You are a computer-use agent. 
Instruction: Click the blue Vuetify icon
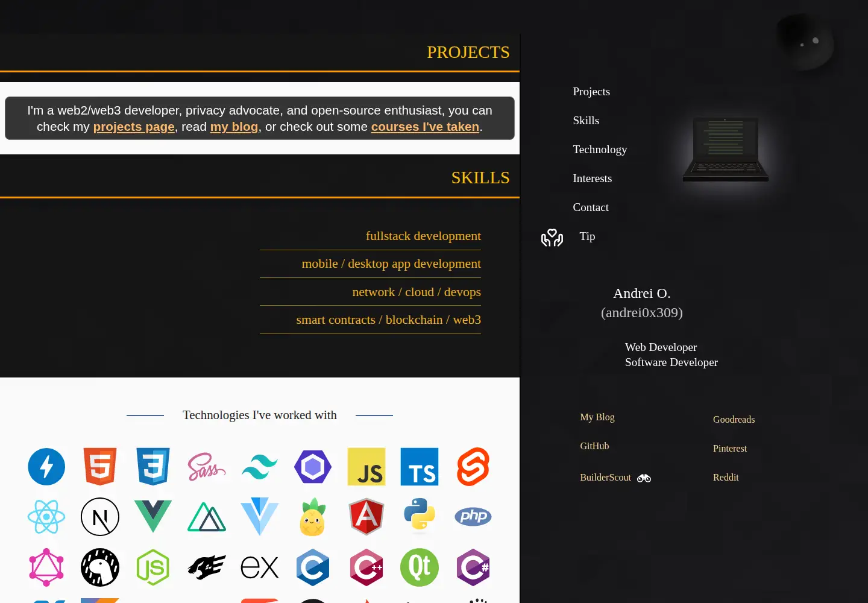point(260,517)
